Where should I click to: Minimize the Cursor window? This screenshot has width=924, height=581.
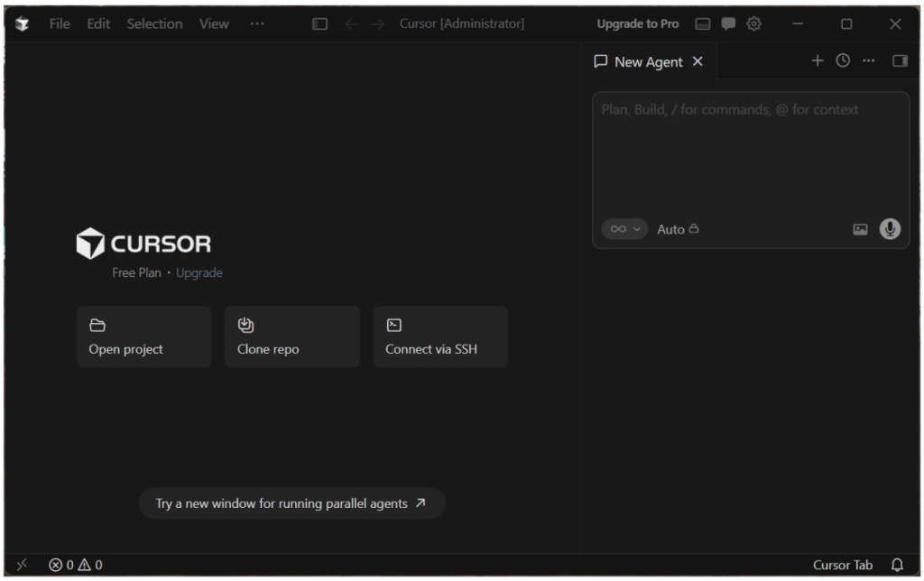tap(798, 24)
